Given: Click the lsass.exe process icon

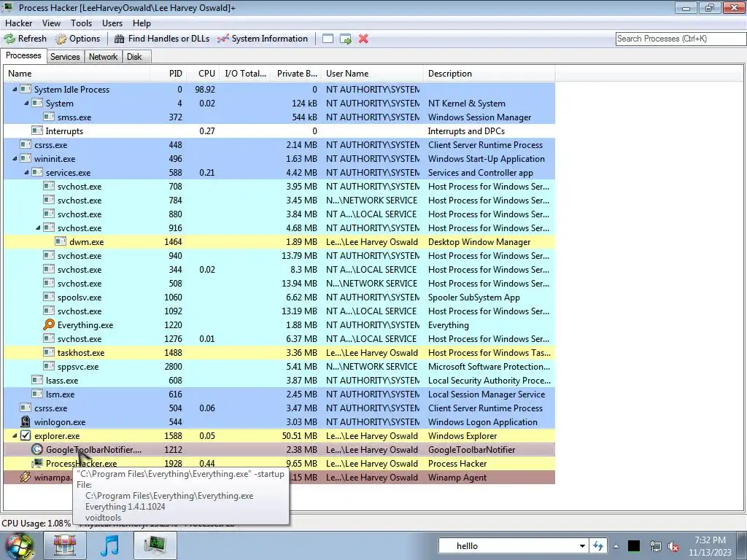Looking at the screenshot, I should tap(37, 380).
